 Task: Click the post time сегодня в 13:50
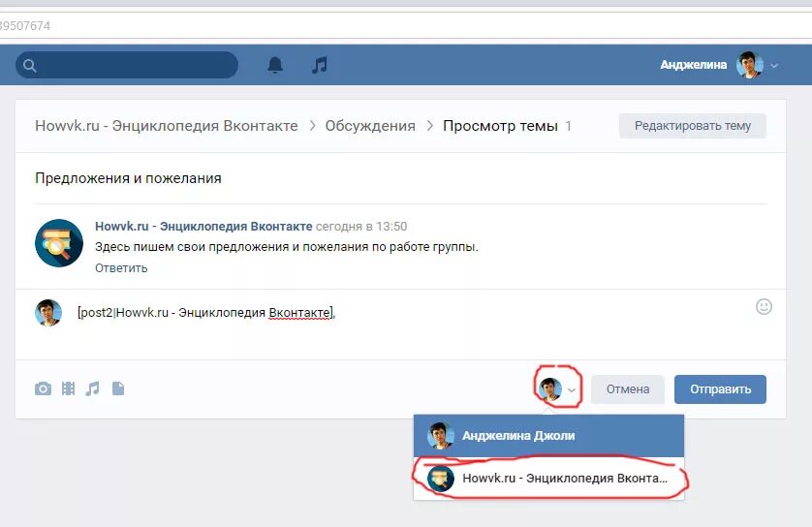[361, 227]
